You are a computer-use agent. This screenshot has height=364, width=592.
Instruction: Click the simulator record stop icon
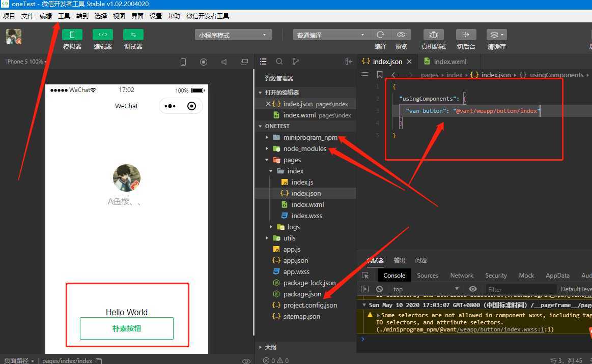point(204,62)
